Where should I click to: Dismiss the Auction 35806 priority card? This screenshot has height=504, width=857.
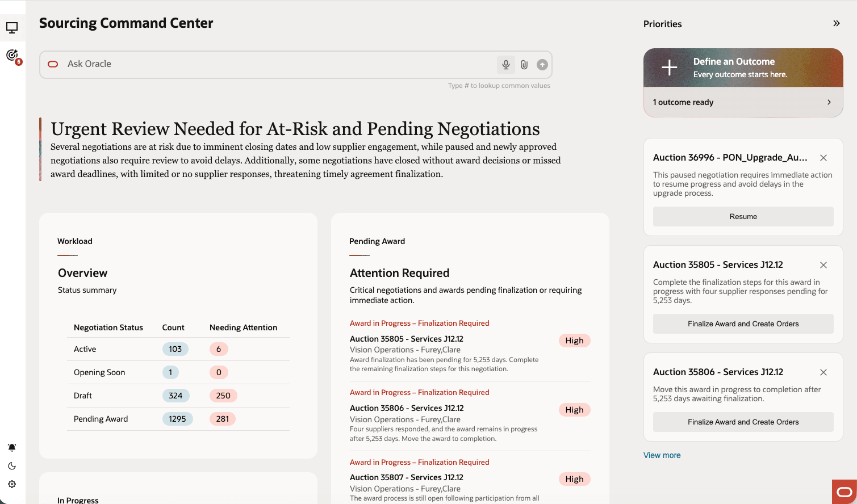[x=823, y=372]
